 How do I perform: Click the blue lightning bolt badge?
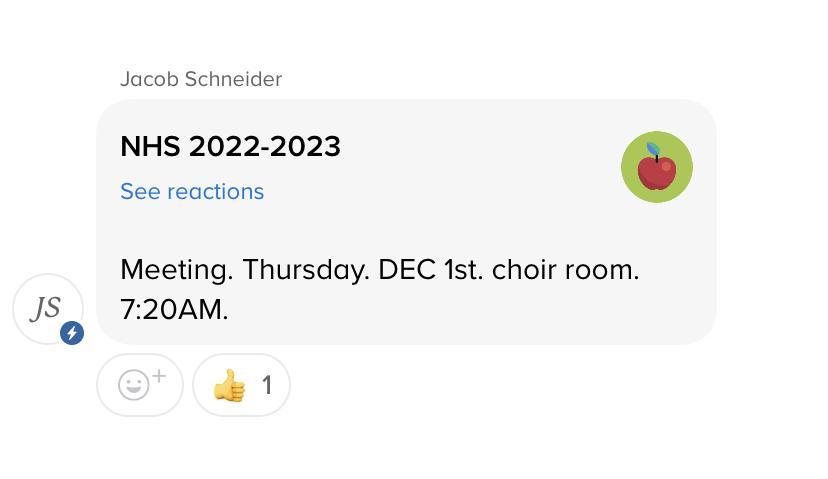click(x=72, y=333)
